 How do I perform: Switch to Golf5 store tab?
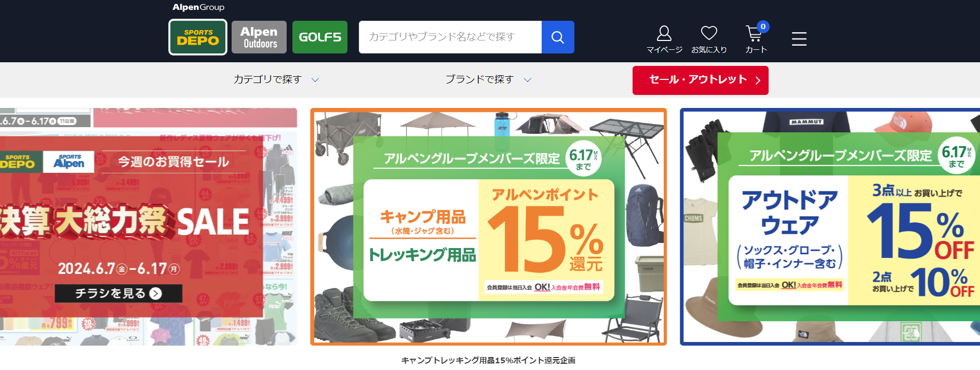pyautogui.click(x=320, y=37)
